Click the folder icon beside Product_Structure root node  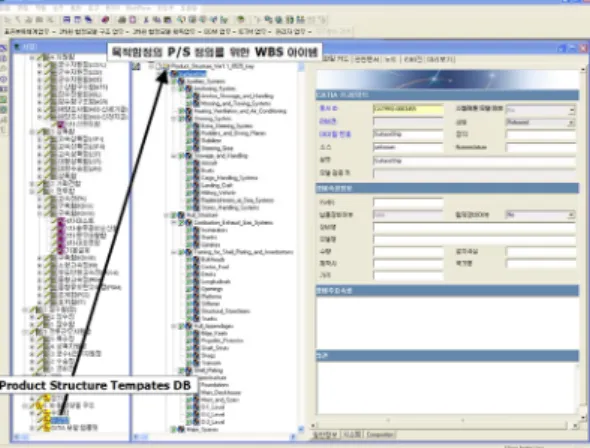pos(166,67)
